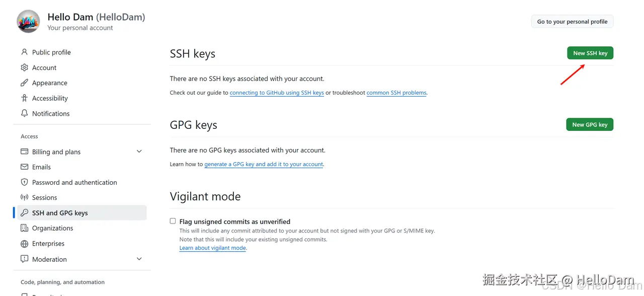Click the Hello Dam profile avatar

(x=28, y=22)
